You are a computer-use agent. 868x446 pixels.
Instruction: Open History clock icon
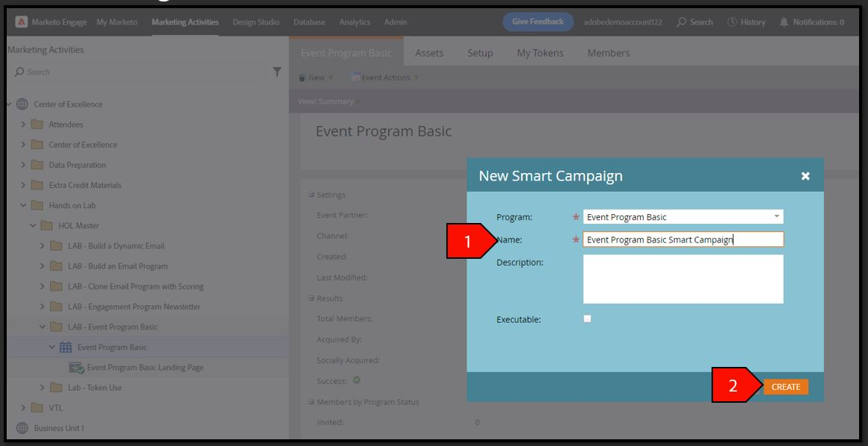coord(732,22)
